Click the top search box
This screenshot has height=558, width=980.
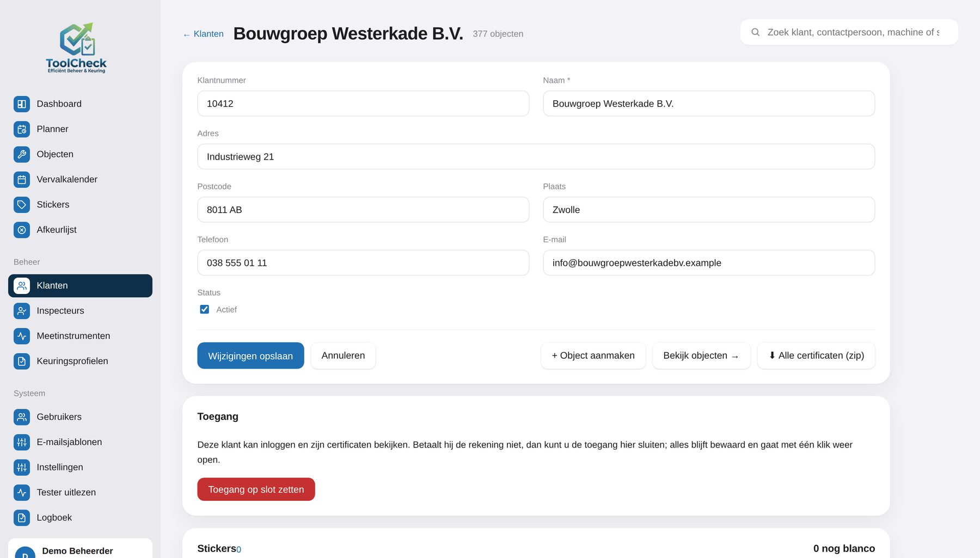pos(849,32)
